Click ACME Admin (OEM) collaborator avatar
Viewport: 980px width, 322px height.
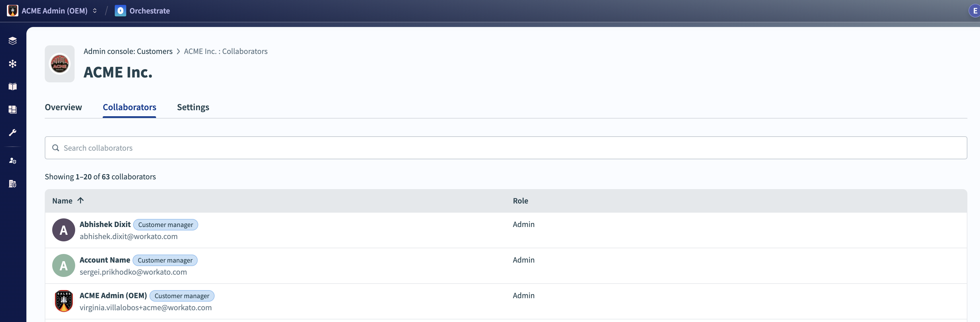63,301
